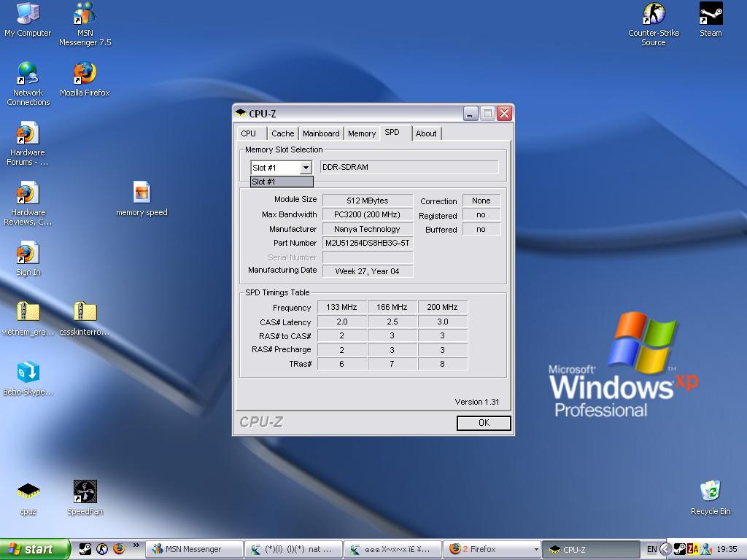Click Firefox quick launch icon in taskbar
747x560 pixels.
(119, 549)
